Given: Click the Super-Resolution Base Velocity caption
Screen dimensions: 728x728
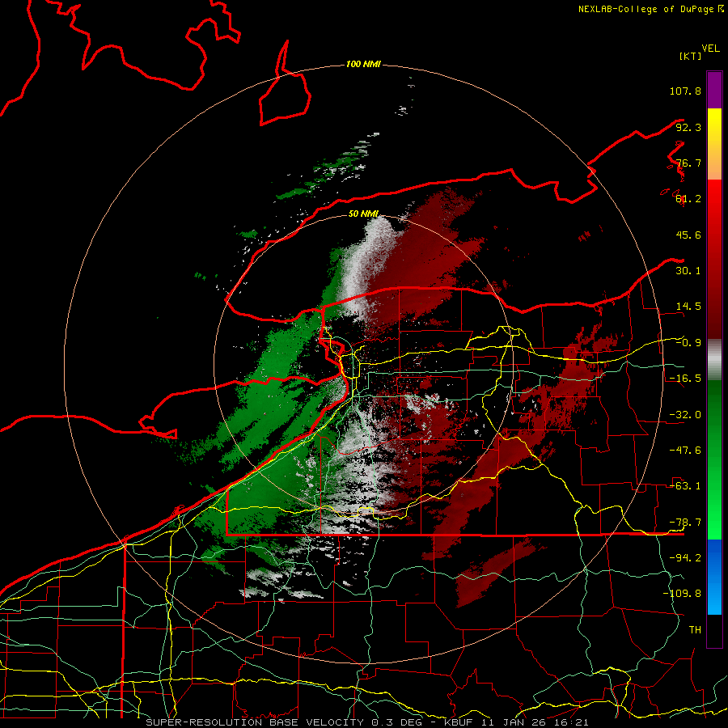Looking at the screenshot, I should click(366, 722).
